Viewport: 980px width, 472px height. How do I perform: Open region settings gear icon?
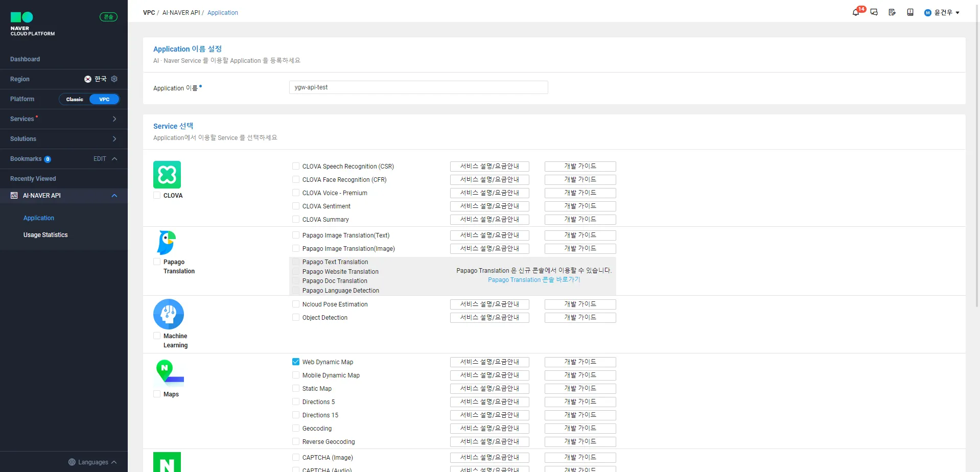pyautogui.click(x=114, y=79)
